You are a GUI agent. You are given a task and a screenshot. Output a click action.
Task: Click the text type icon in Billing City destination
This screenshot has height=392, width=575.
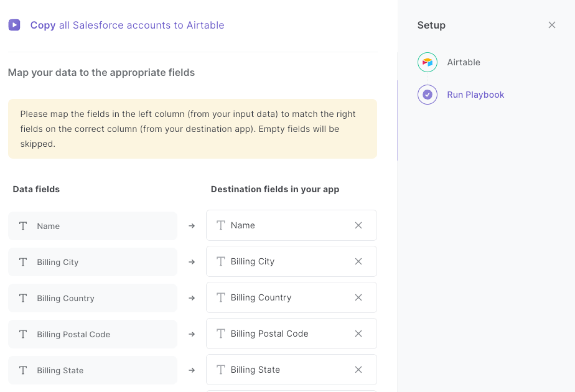tap(221, 262)
